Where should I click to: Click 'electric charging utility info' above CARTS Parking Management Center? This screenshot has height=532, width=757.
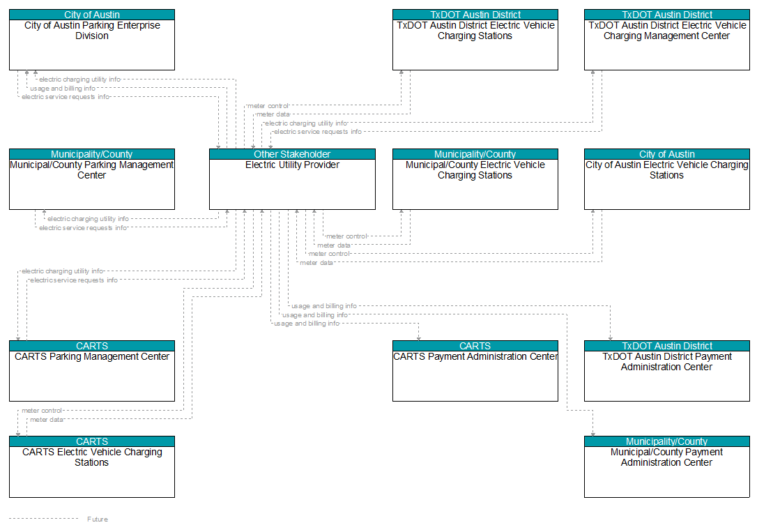pyautogui.click(x=62, y=271)
